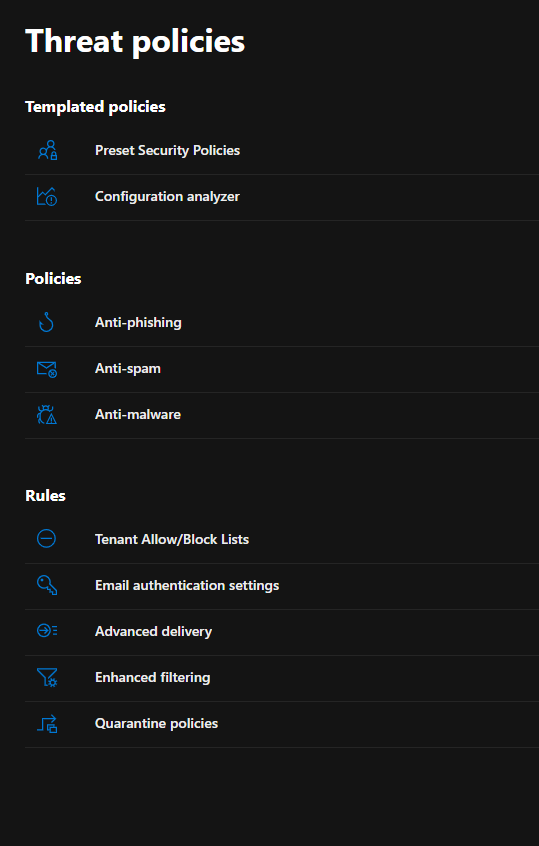Open the Anti-spam policies
Image resolution: width=539 pixels, height=846 pixels.
(128, 369)
